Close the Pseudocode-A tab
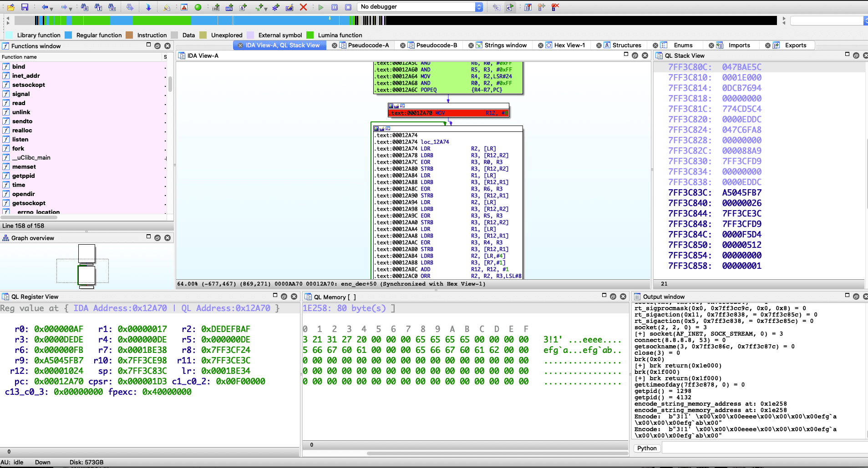 click(335, 45)
